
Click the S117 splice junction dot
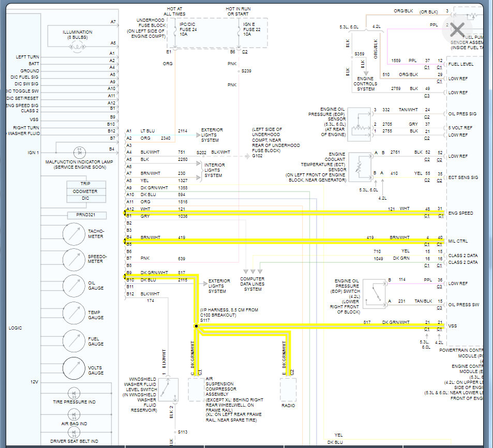[197, 326]
